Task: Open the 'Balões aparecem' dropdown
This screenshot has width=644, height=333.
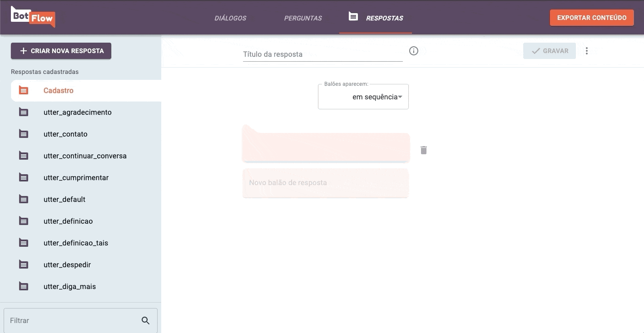Action: pos(363,97)
